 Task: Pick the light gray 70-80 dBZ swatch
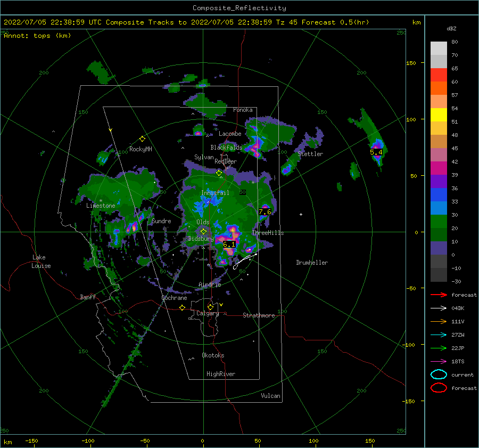click(x=439, y=48)
